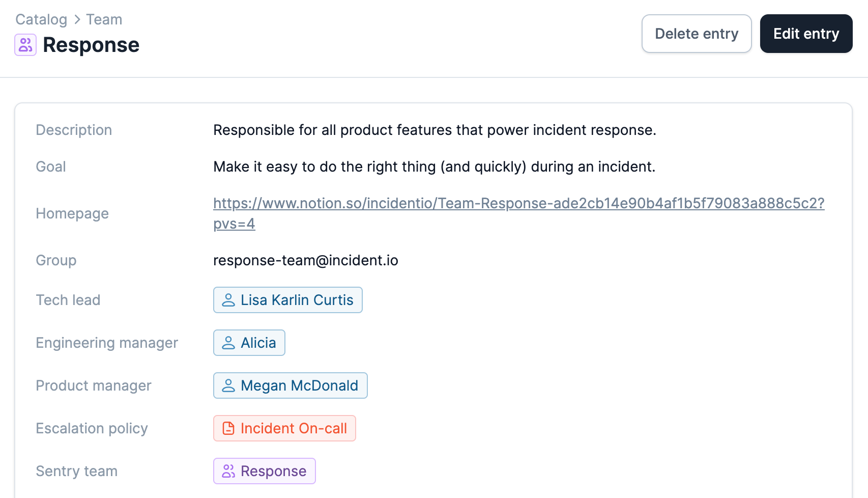
Task: Click the response-team@incident.io group value
Action: click(x=306, y=260)
